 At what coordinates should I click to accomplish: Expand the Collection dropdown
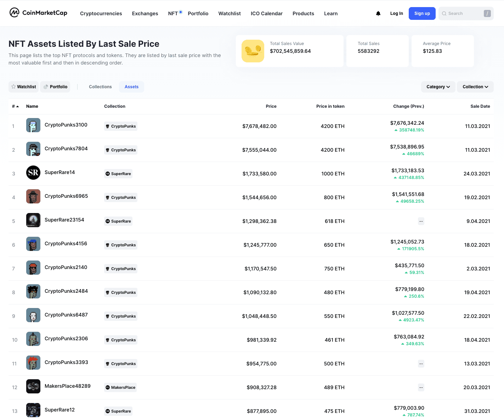coord(475,87)
